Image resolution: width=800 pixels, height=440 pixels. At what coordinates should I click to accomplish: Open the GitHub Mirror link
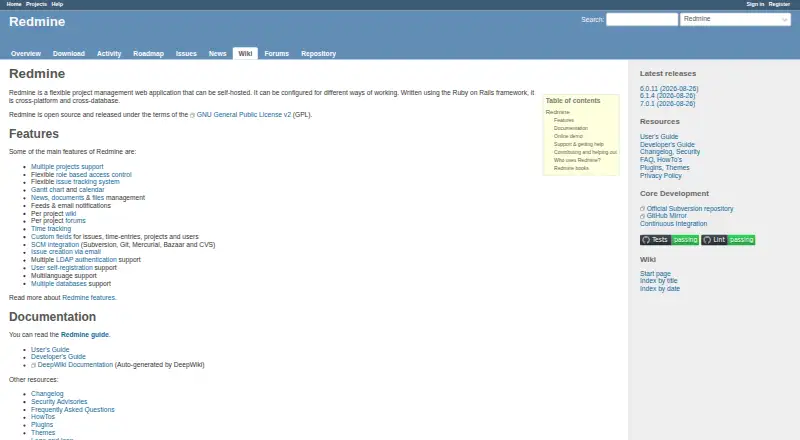(x=666, y=216)
